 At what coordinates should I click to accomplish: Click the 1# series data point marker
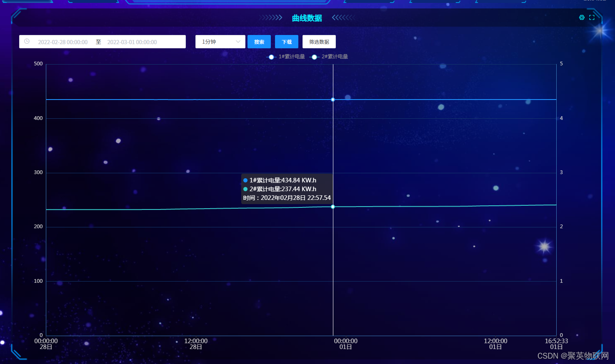333,100
